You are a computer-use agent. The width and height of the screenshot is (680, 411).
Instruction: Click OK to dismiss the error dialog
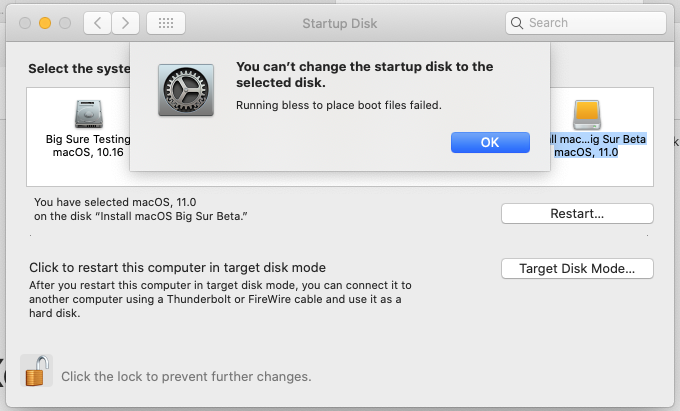(490, 142)
